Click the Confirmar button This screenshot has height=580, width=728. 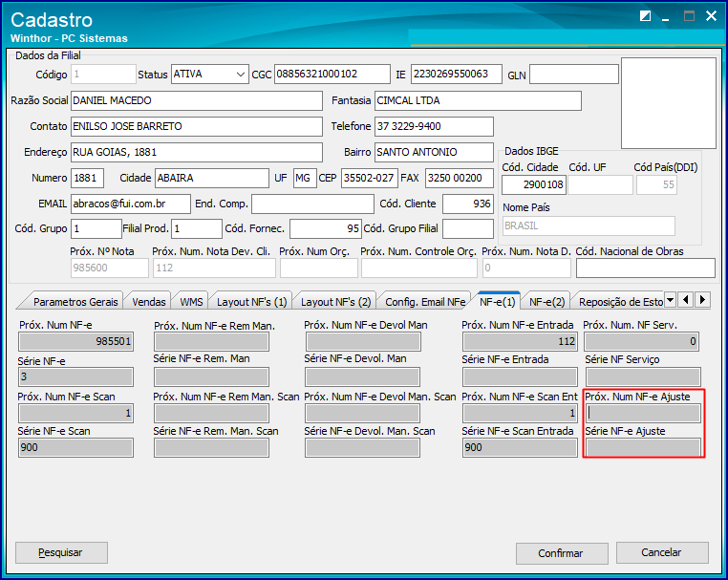click(562, 553)
